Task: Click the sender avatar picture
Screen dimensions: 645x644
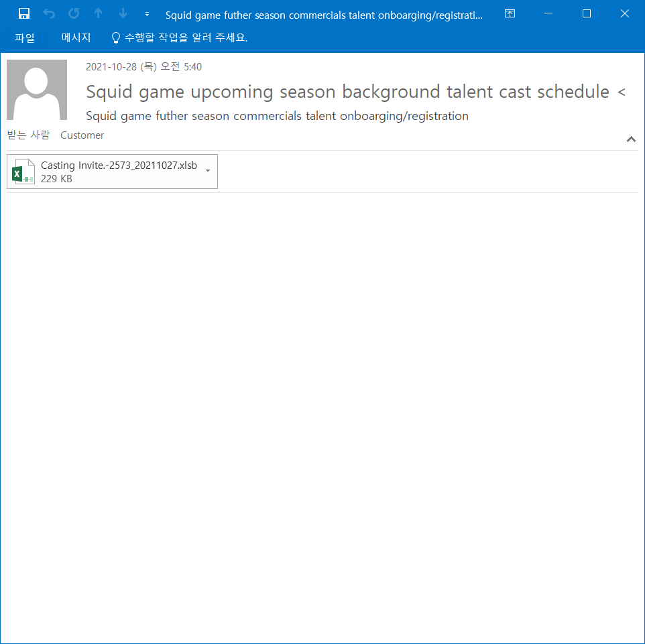Action: point(37,90)
